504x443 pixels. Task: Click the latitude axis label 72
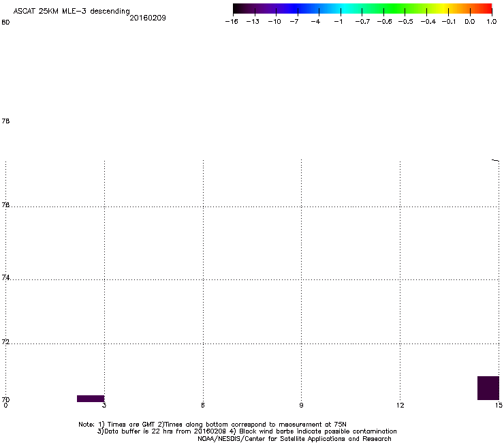click(5, 341)
